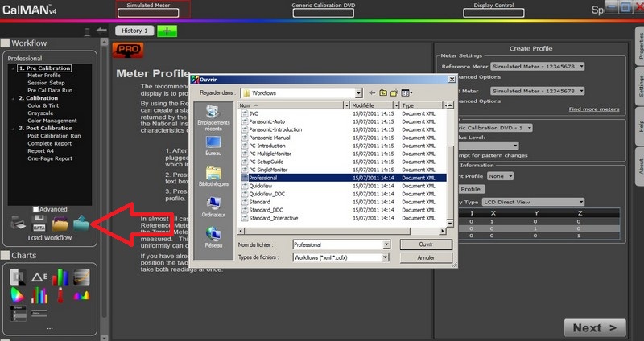
Task: Open the Data field chart icon
Action: click(39, 314)
